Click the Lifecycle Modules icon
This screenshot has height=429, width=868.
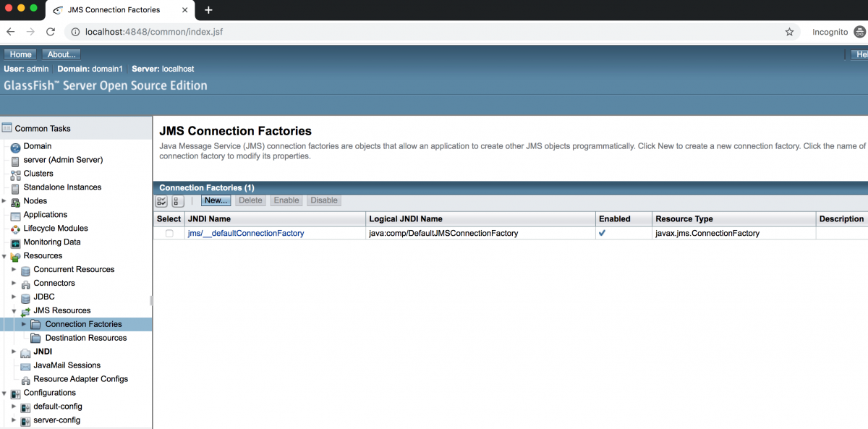point(17,229)
